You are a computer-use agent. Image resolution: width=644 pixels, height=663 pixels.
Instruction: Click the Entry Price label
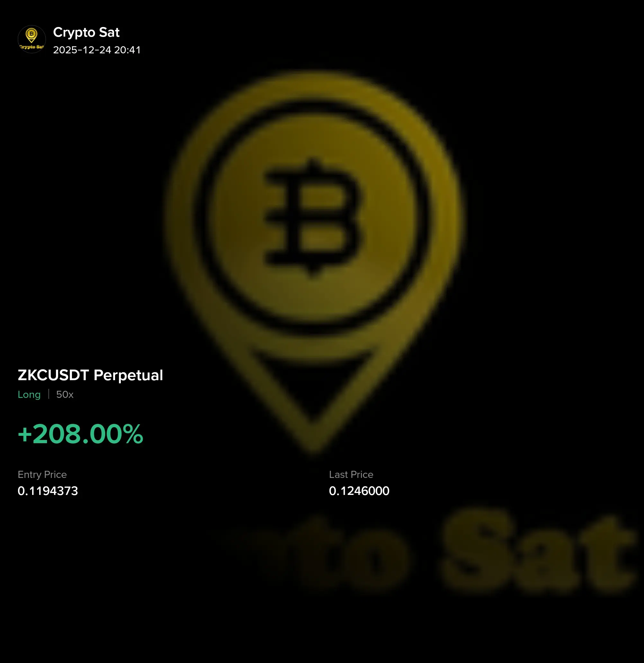[x=42, y=475]
